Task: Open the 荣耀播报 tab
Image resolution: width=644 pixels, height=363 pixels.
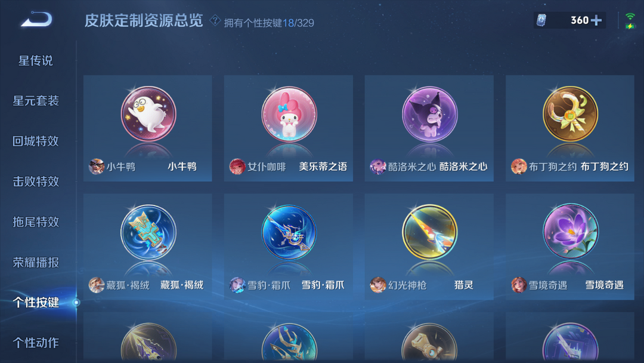Action: click(36, 262)
